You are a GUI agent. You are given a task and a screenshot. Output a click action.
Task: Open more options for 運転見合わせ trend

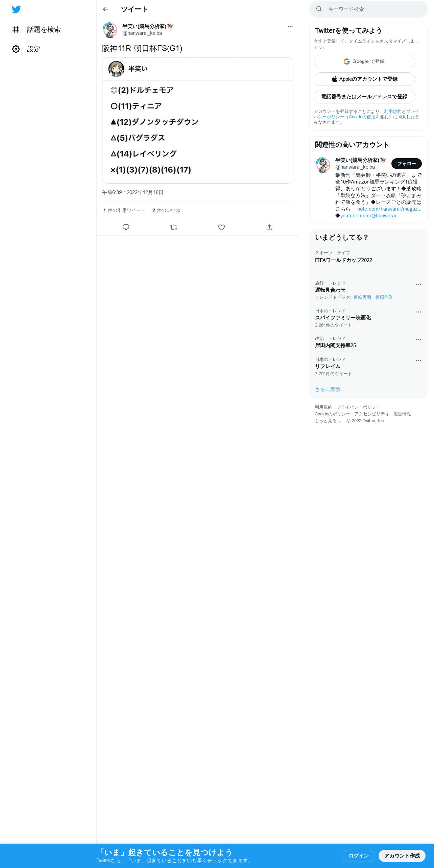[x=418, y=284]
